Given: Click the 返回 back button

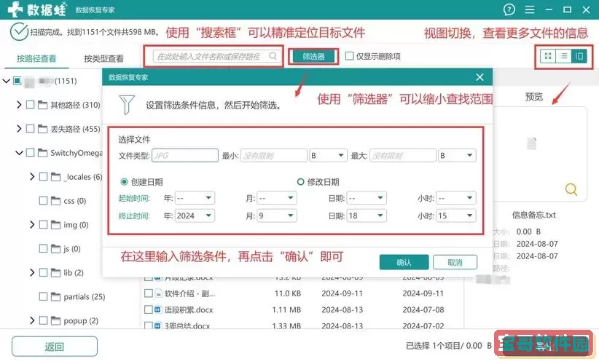Looking at the screenshot, I should pyautogui.click(x=55, y=347).
